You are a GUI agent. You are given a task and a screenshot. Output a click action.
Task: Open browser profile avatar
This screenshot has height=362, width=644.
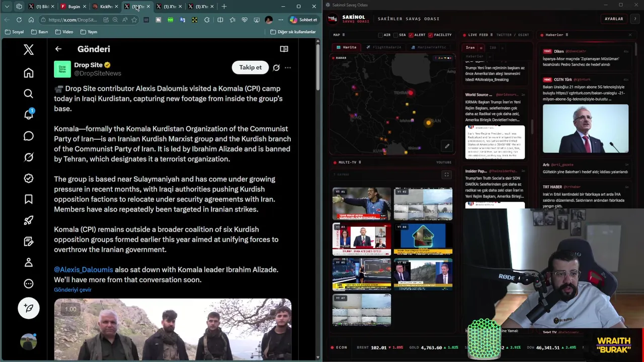pos(269,20)
